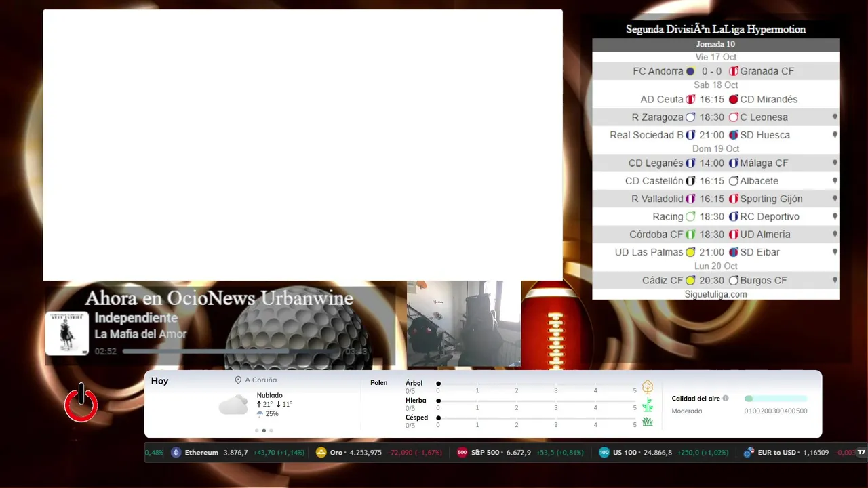Click the Real Sociedad B team name
868x488 pixels.
coord(646,135)
